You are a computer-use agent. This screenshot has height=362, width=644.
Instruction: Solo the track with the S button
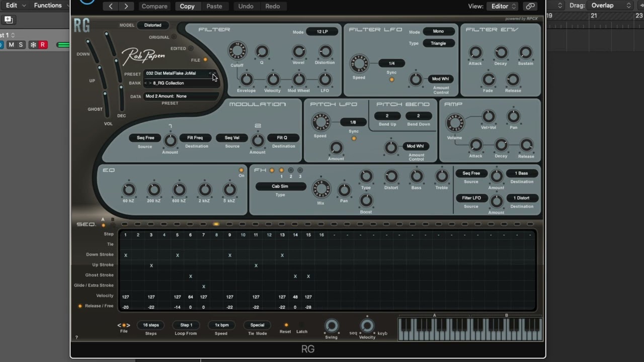[x=21, y=45]
